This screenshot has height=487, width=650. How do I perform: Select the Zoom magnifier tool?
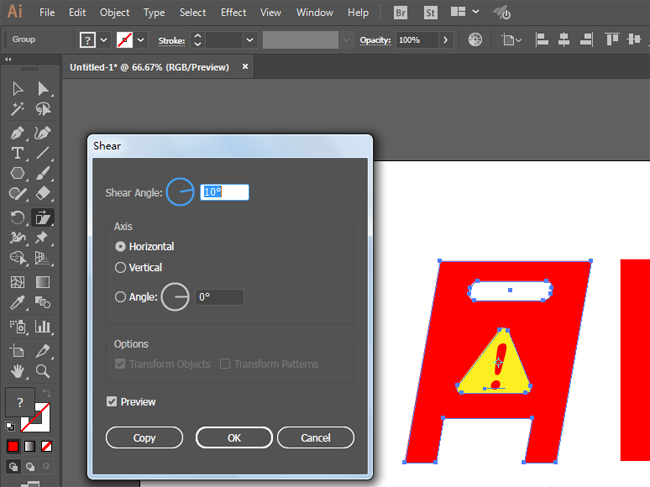(x=43, y=371)
